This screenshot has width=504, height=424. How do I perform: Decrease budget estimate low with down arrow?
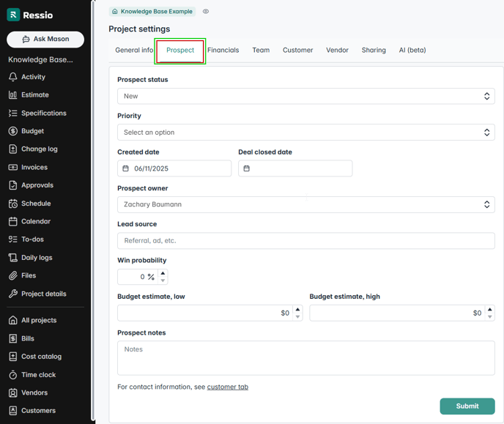point(297,316)
